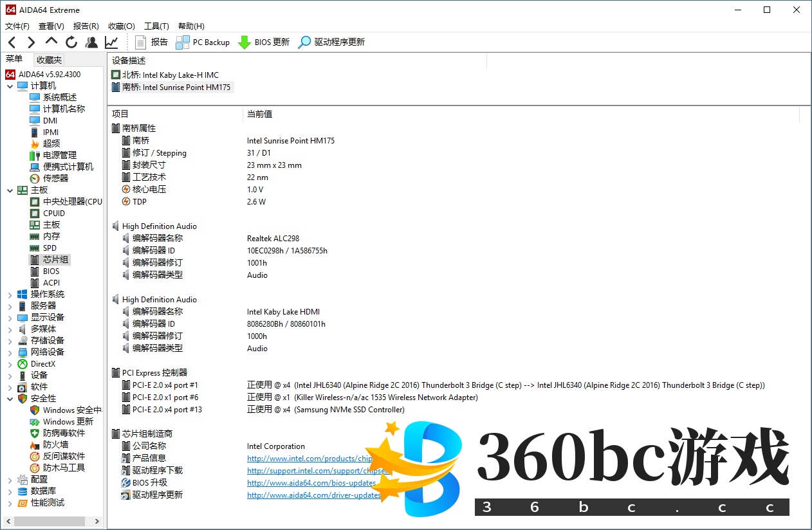This screenshot has height=530, width=812.
Task: Open the 报告 report toolbar button
Action: pos(152,42)
